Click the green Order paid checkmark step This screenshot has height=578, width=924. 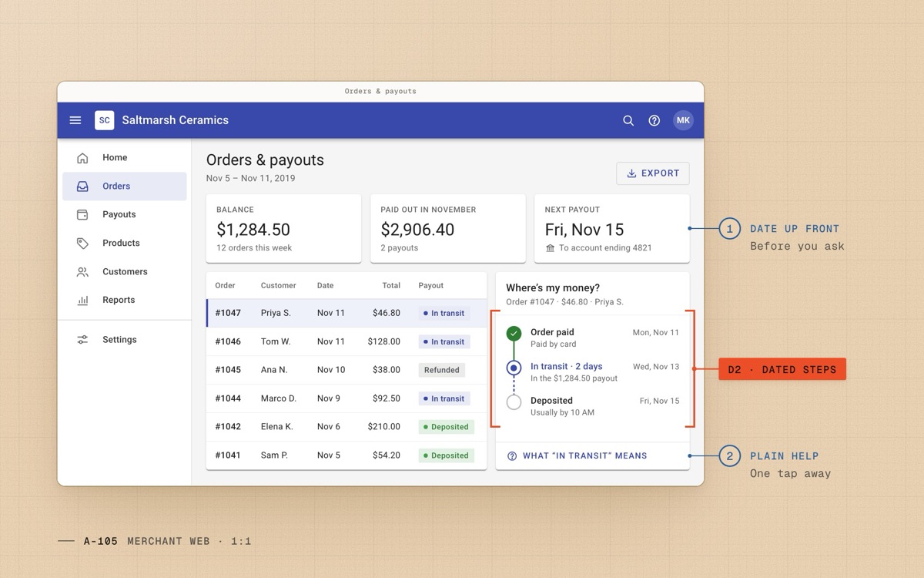click(x=514, y=334)
